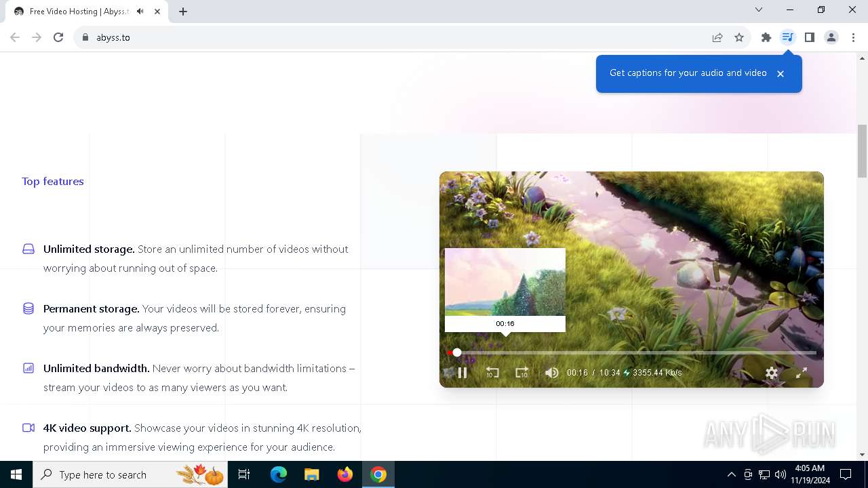Click the Windows taskbar search box

pyautogui.click(x=131, y=474)
